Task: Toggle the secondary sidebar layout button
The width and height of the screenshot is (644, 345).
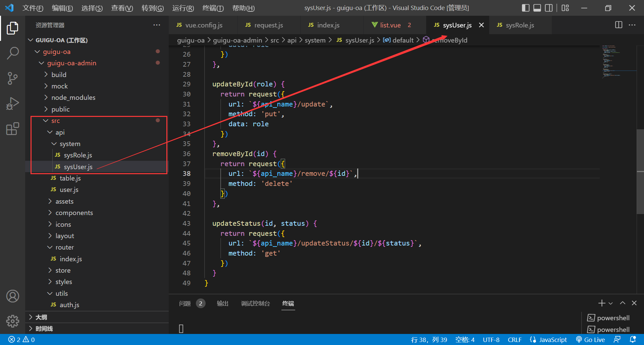Action: click(x=549, y=8)
